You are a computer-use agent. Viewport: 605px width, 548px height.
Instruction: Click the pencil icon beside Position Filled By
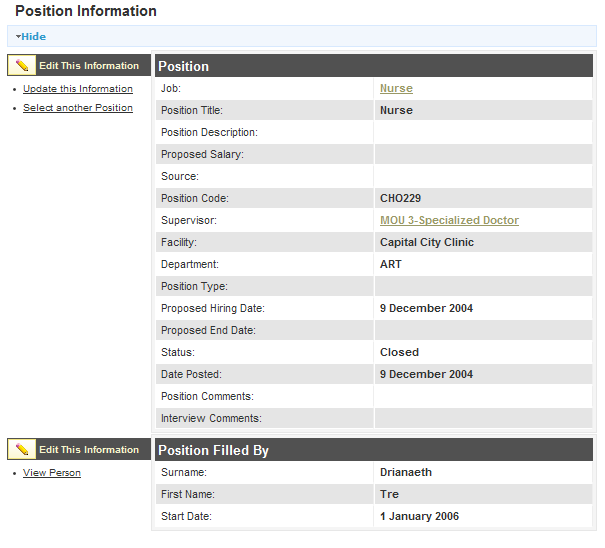[x=23, y=450]
